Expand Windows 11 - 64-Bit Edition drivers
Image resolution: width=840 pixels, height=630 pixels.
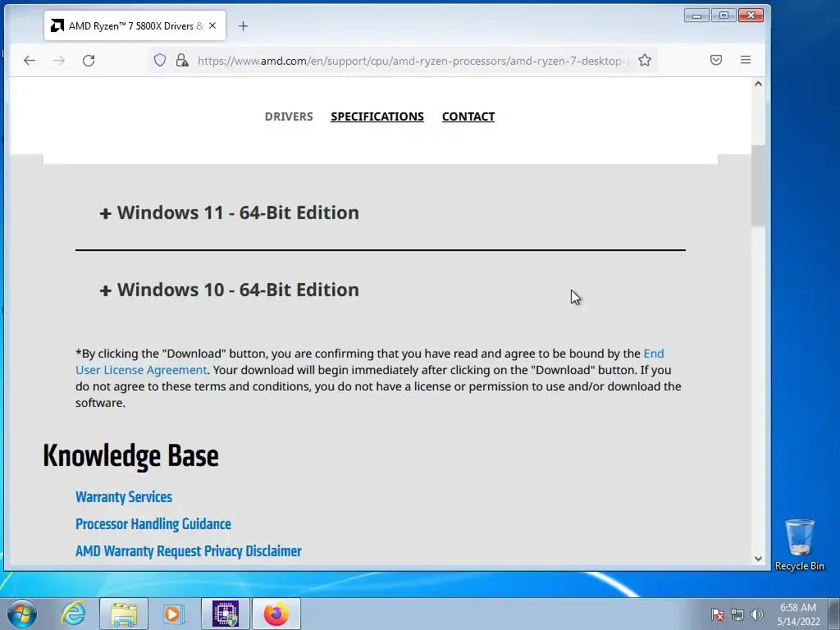[x=230, y=212]
